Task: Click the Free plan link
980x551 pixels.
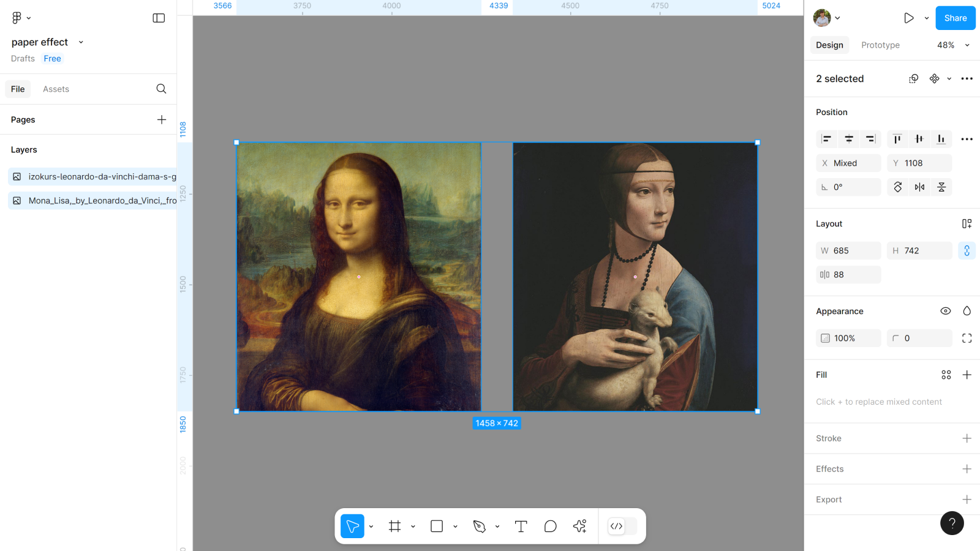Action: [x=52, y=59]
